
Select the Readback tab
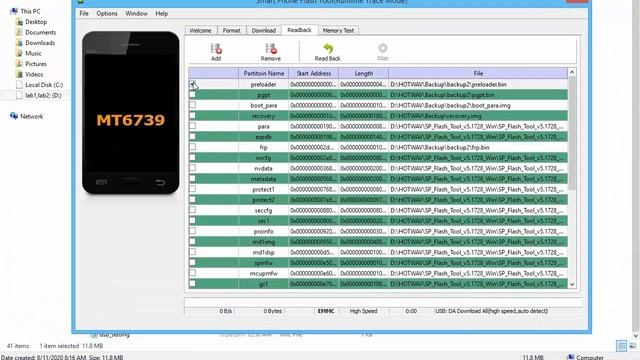pyautogui.click(x=300, y=30)
